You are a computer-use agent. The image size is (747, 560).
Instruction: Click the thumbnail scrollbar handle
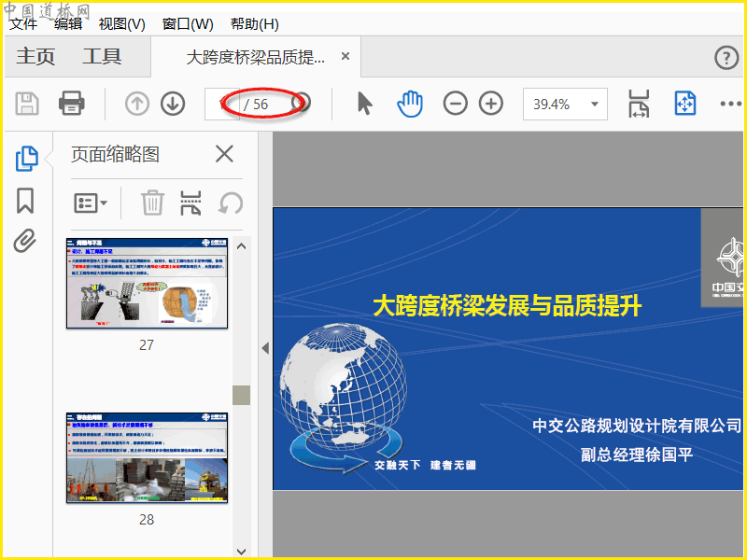tap(241, 395)
